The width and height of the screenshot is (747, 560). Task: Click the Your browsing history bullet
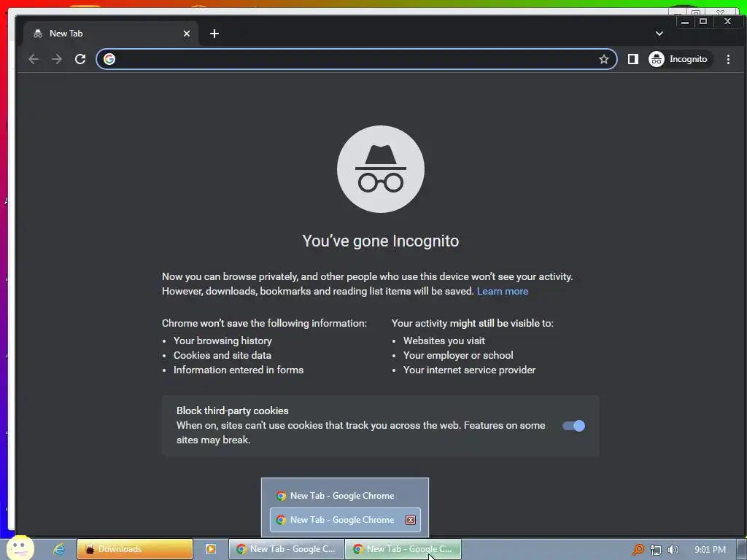pyautogui.click(x=222, y=341)
